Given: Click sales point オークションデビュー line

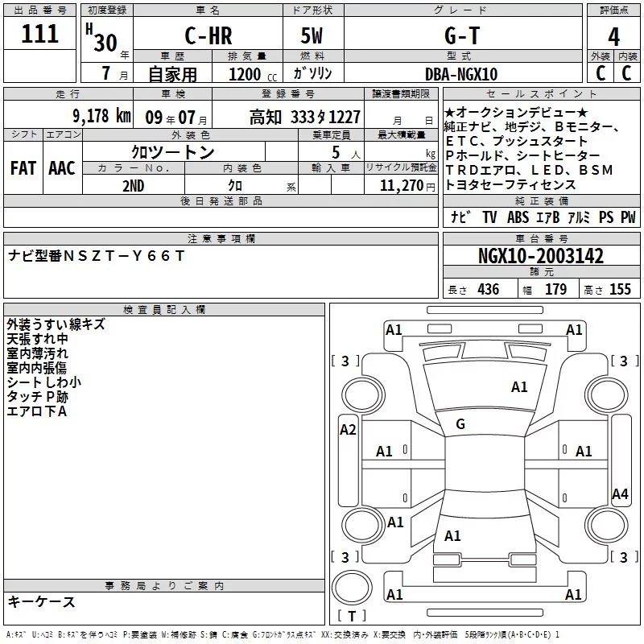Looking at the screenshot, I should coord(516,112).
